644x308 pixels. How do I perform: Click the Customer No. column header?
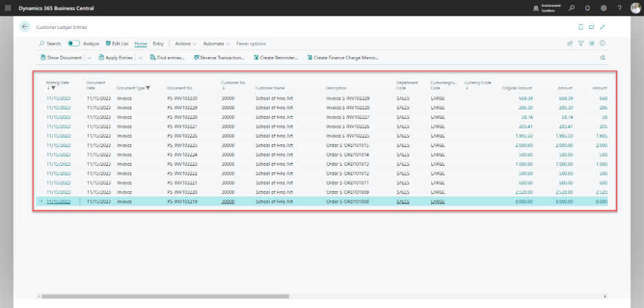click(x=233, y=85)
